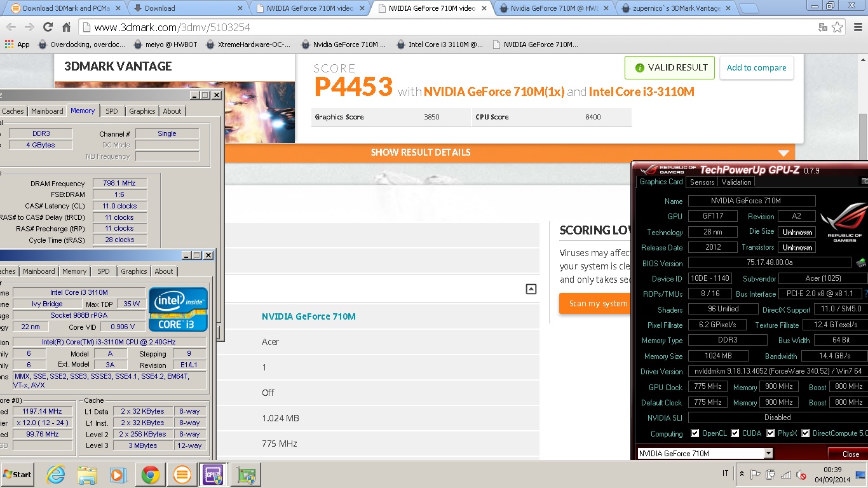The width and height of the screenshot is (868, 488).
Task: Click the GPU-Z BIOS save chip icon
Action: (x=860, y=262)
